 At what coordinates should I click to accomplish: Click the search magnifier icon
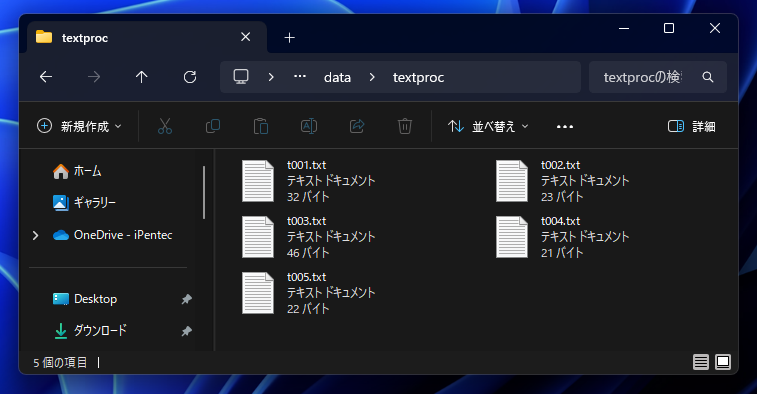coord(708,77)
